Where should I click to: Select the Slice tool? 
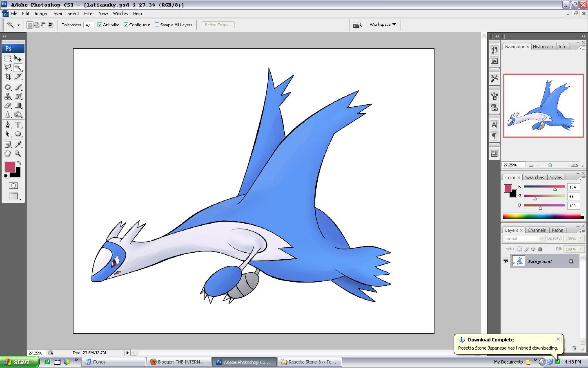[18, 76]
